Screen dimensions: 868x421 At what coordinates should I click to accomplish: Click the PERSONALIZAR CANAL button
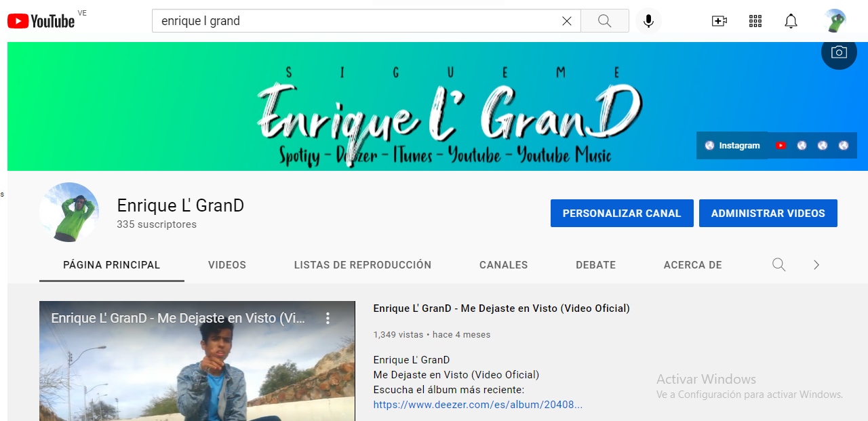(622, 213)
